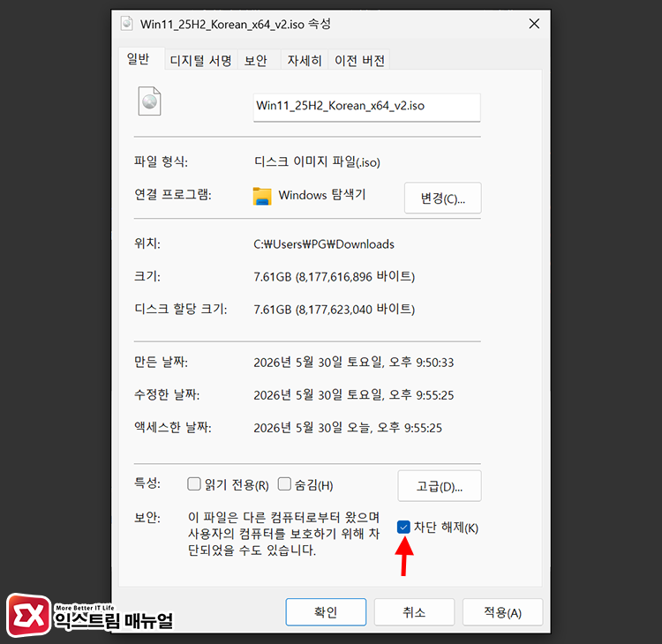
Task: Switch to the 자세히 tab
Action: click(x=305, y=60)
